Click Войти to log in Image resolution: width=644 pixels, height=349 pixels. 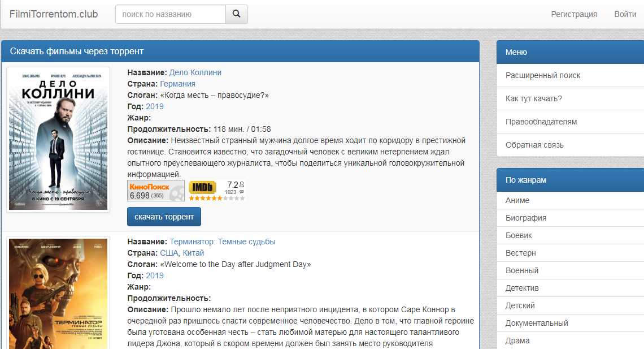pos(625,14)
